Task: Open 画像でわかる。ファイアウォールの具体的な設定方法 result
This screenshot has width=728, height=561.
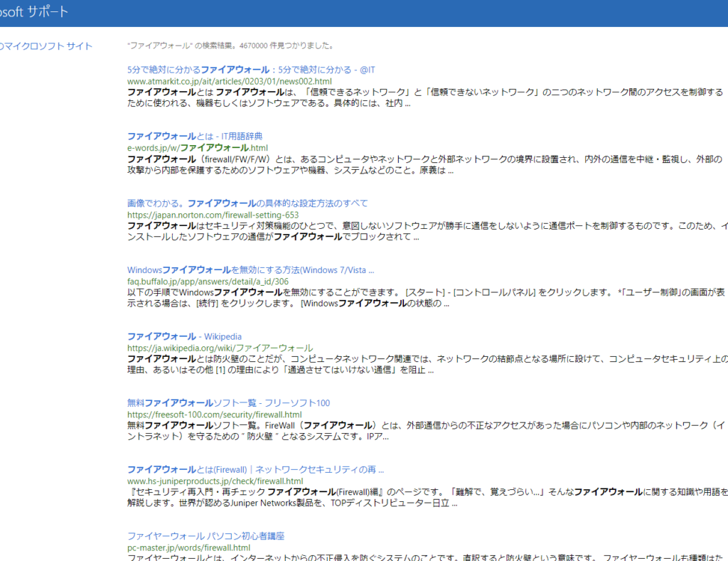Action: [x=247, y=203]
